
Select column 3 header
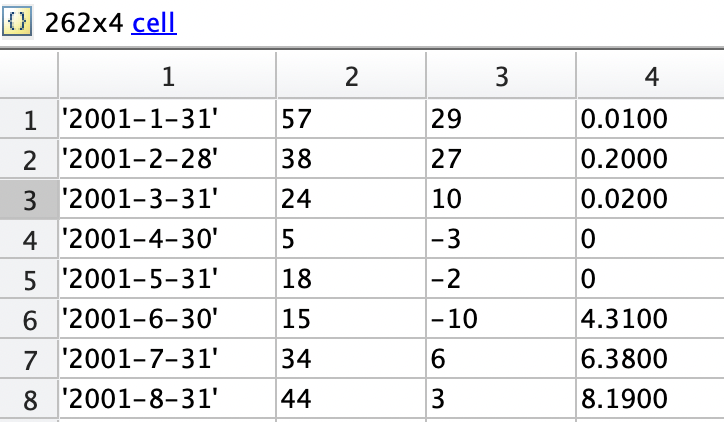[500, 79]
